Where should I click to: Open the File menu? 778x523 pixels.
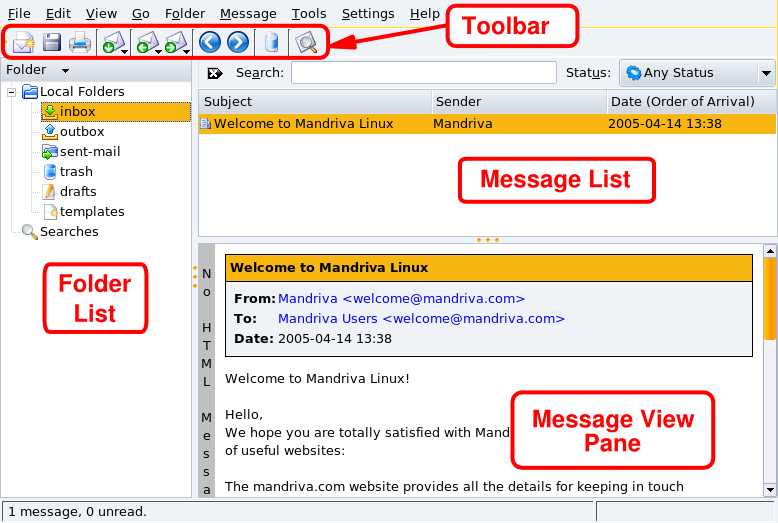point(19,14)
